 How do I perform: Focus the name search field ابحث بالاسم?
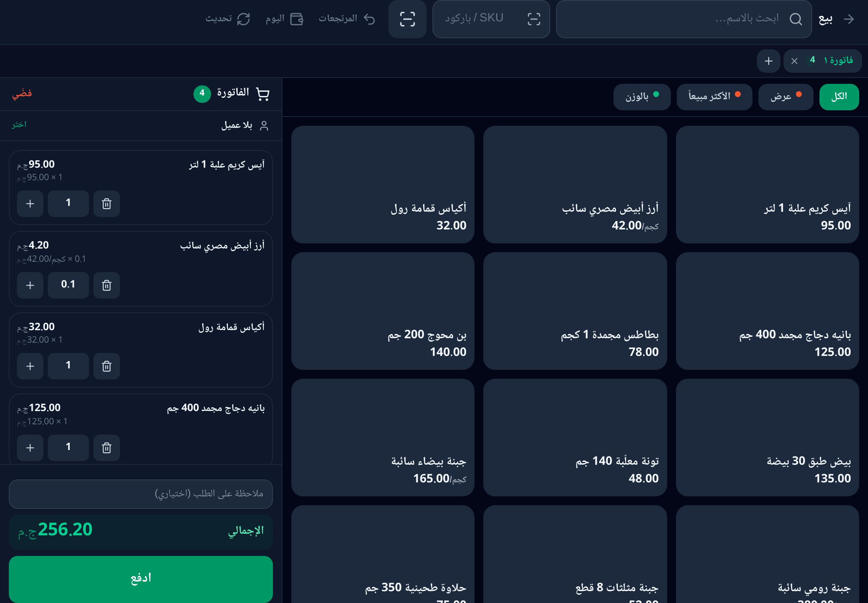684,19
